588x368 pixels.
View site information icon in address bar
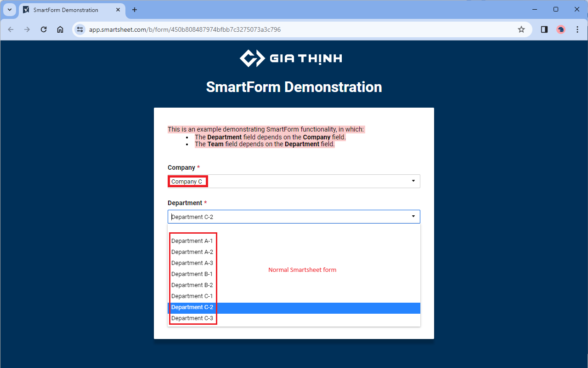80,29
